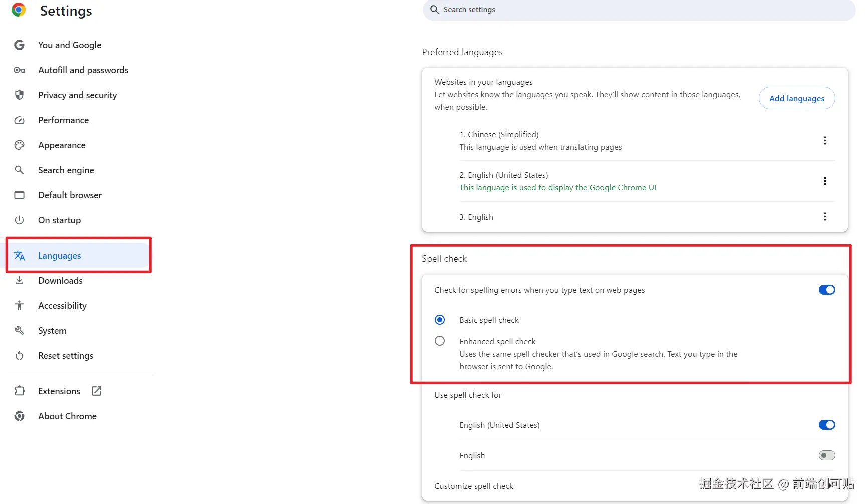
Task: Select Enhanced spell check option
Action: [x=440, y=341]
